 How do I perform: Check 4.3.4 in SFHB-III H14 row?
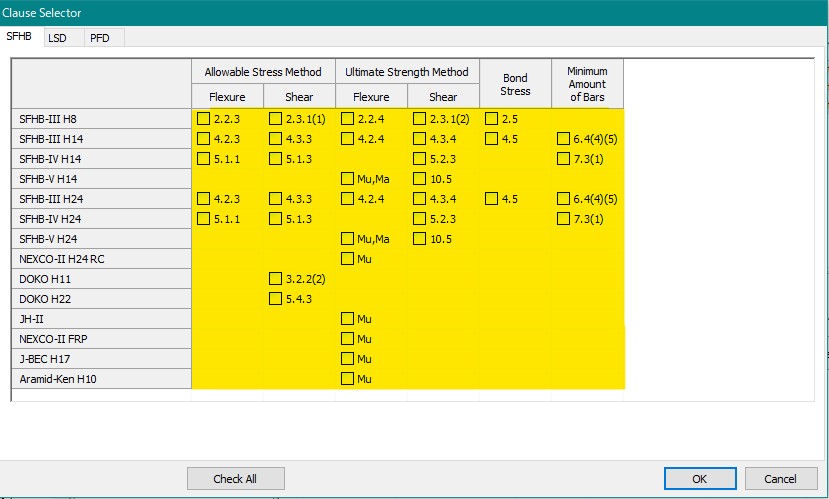pyautogui.click(x=419, y=138)
